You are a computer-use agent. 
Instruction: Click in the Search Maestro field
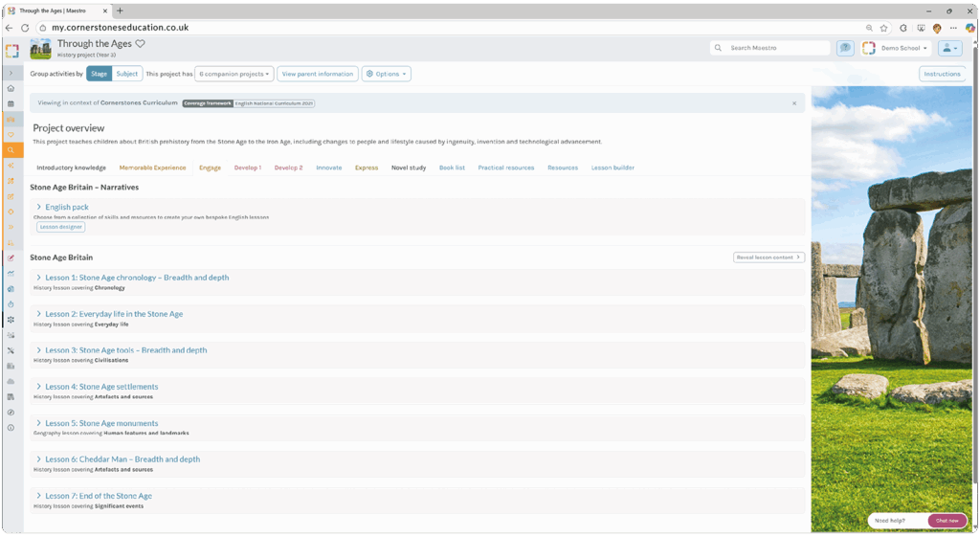776,48
